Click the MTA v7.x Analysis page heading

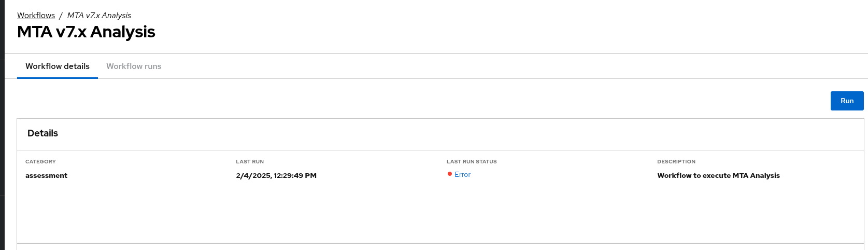tap(86, 32)
